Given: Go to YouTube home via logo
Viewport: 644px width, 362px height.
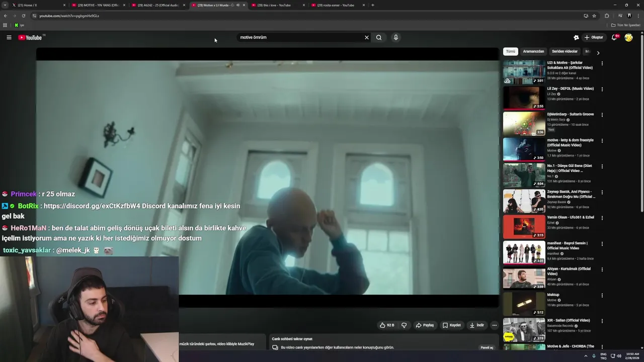Looking at the screenshot, I should (x=30, y=37).
